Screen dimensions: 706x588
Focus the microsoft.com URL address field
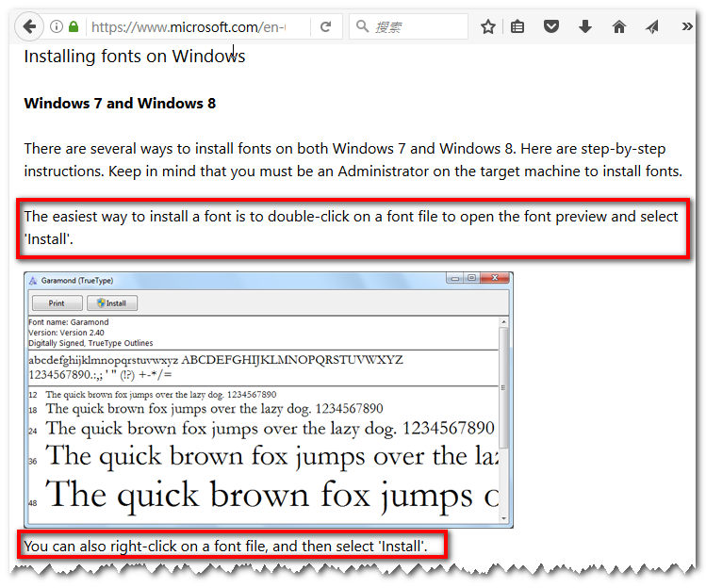click(x=189, y=27)
